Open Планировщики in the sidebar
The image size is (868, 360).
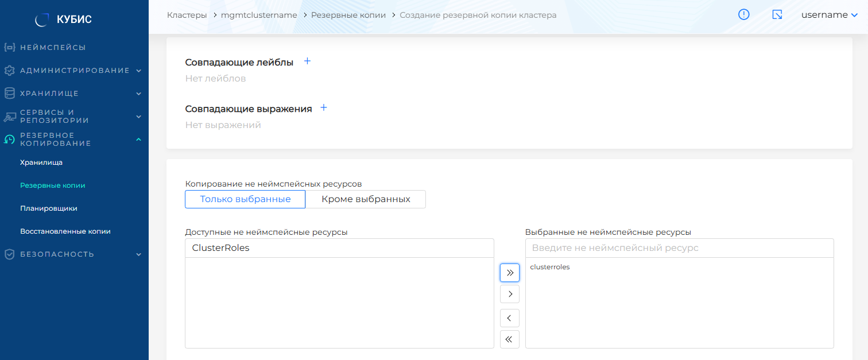[49, 208]
